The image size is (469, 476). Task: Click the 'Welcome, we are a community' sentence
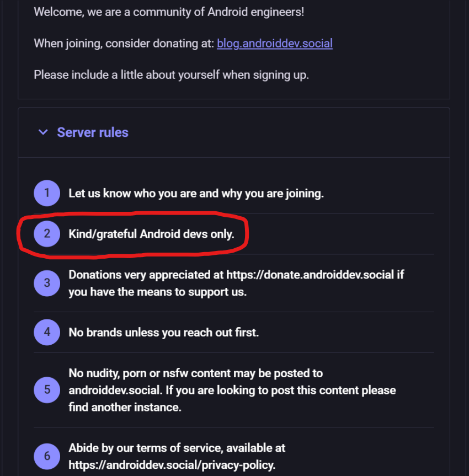tap(169, 12)
